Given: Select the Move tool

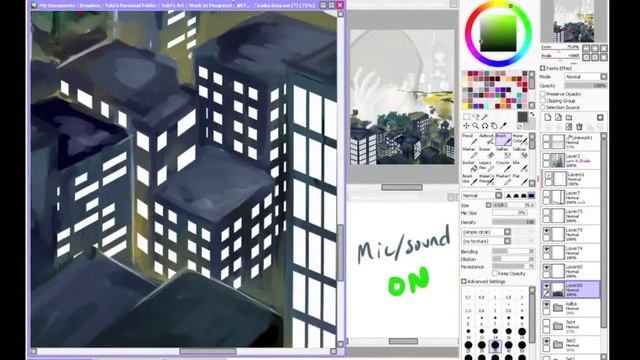Looking at the screenshot, I should 466,126.
